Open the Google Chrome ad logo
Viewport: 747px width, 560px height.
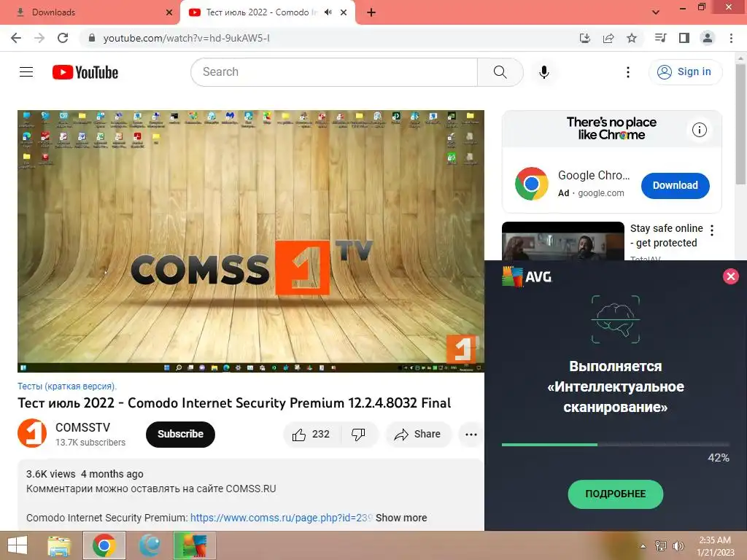(531, 184)
